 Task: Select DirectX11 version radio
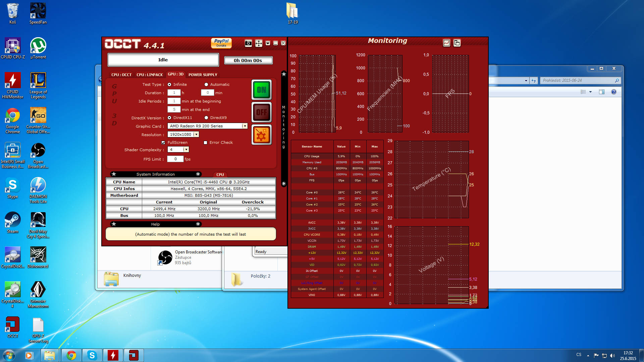pos(169,118)
